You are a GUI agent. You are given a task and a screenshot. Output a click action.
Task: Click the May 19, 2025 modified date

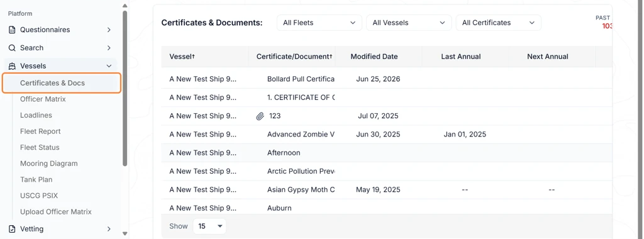(378, 190)
